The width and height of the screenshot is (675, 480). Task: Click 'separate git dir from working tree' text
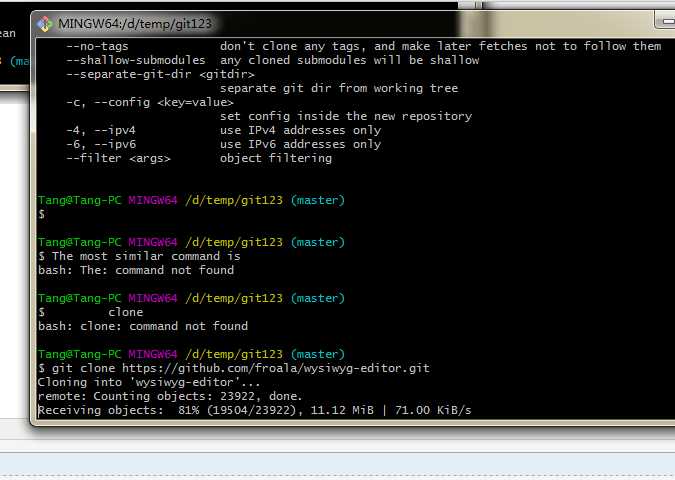tap(339, 88)
